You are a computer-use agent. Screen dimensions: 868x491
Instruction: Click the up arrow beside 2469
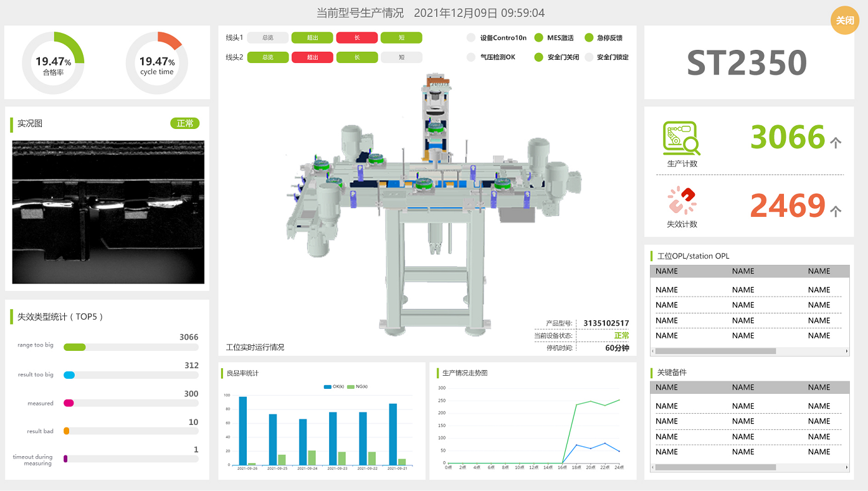836,211
